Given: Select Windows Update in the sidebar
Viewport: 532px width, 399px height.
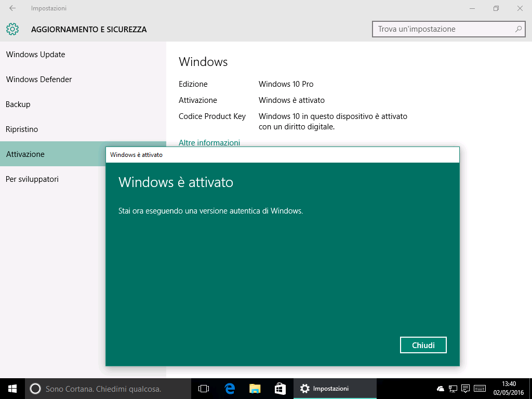Looking at the screenshot, I should click(83, 54).
